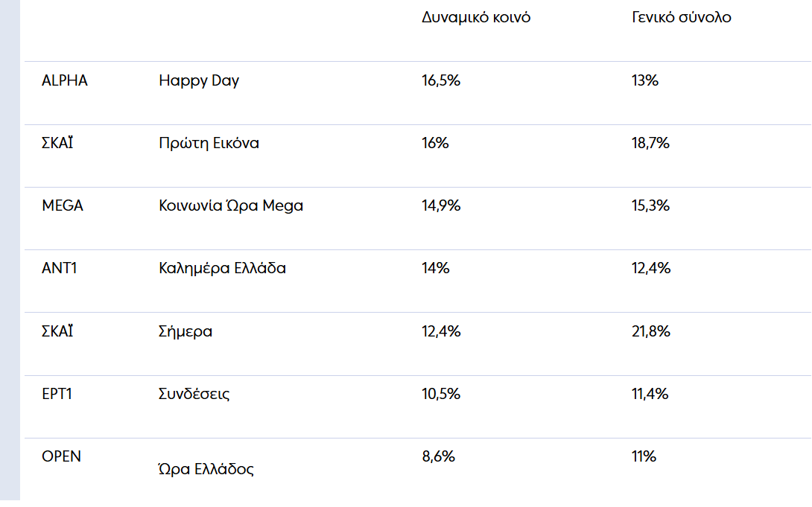Screen dimensions: 812x507
Task: Click the 21,8% value for Σήμερα
Action: point(650,331)
